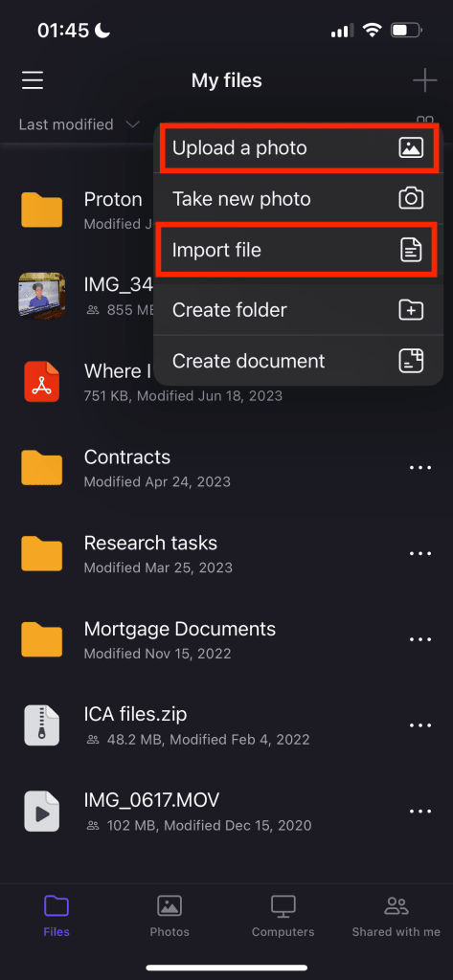This screenshot has width=453, height=980.
Task: Open the Proton folder icon
Action: click(x=42, y=210)
